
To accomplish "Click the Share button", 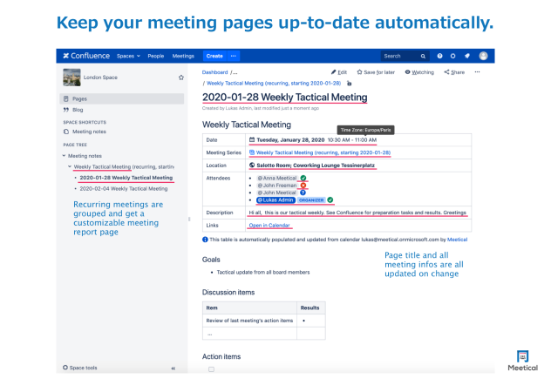I will [x=454, y=72].
